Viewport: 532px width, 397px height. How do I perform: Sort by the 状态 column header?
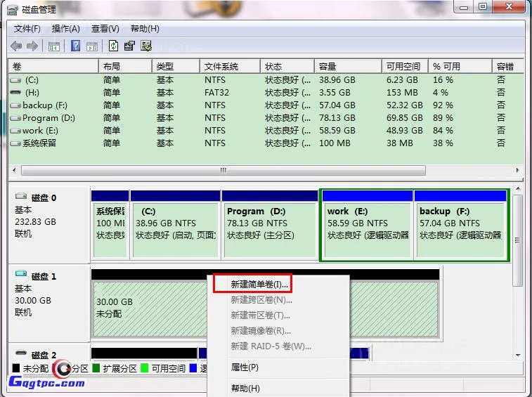pos(287,67)
